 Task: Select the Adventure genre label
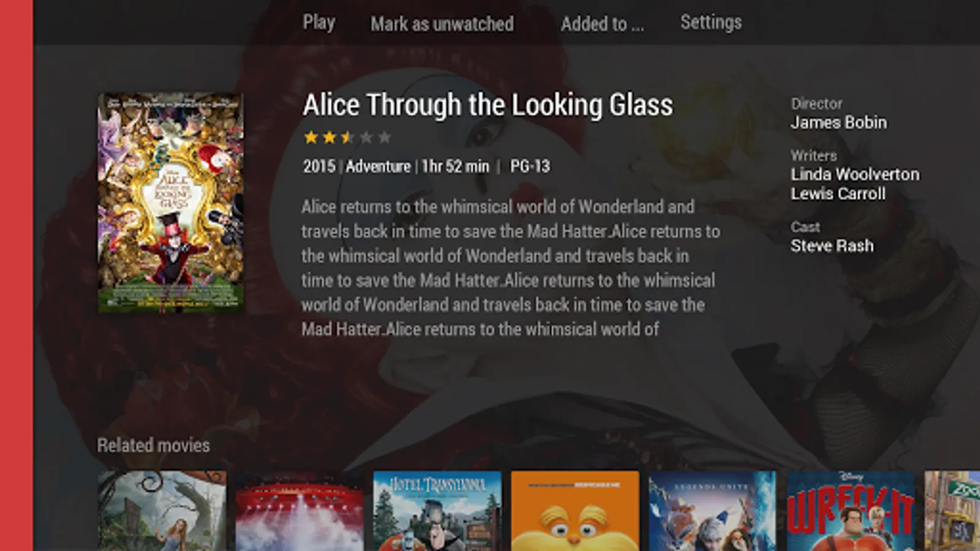pyautogui.click(x=378, y=166)
